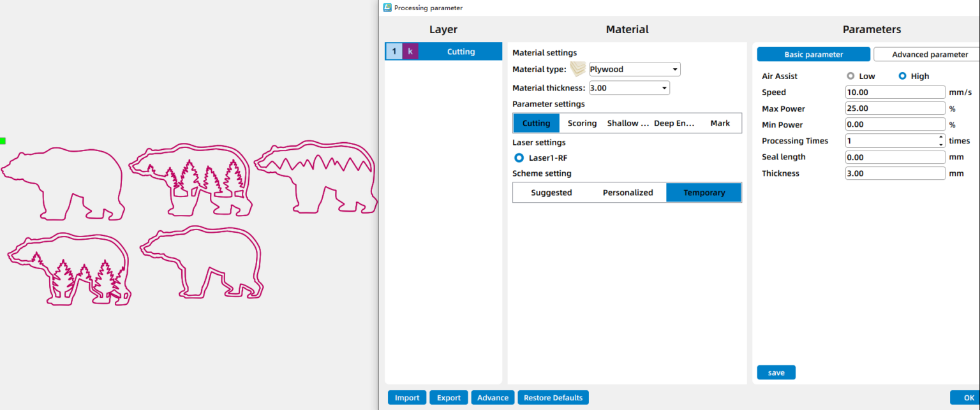Increase Processing Times with the up arrow
Image resolution: width=980 pixels, height=410 pixels.
coord(940,137)
